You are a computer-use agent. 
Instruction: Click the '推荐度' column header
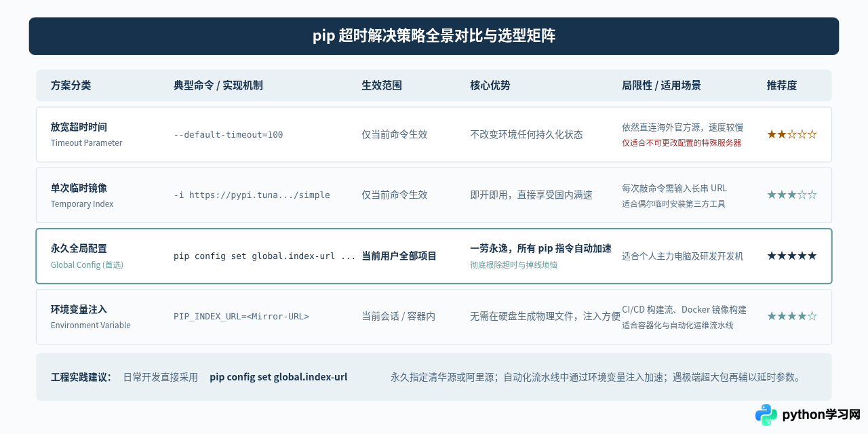[x=782, y=85]
